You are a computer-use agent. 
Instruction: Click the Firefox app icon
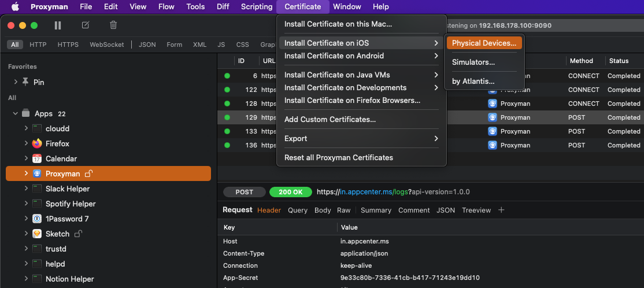(37, 144)
